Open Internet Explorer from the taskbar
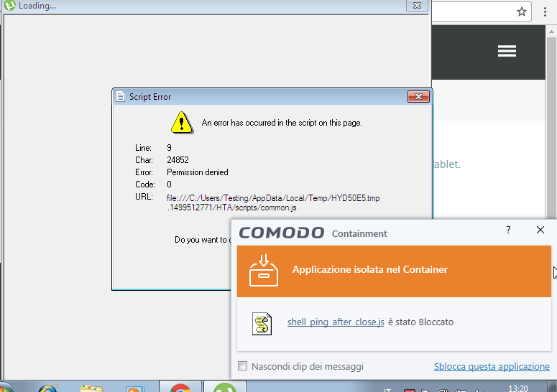The image size is (557, 392). (48, 388)
